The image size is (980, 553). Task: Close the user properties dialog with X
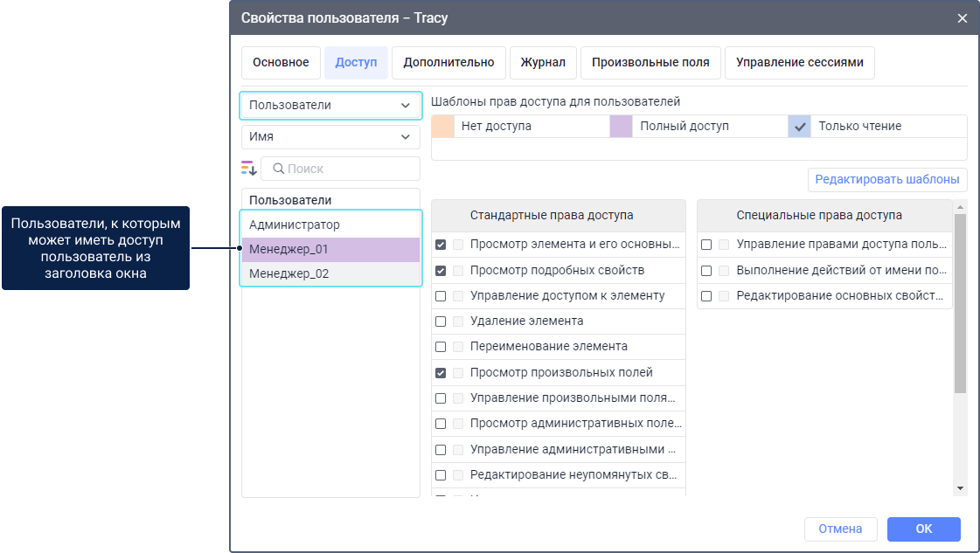click(963, 18)
